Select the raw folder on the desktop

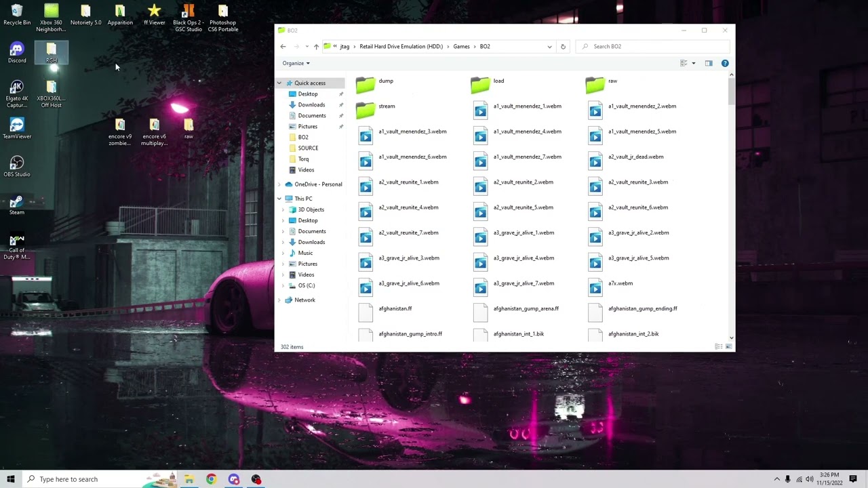pyautogui.click(x=189, y=129)
